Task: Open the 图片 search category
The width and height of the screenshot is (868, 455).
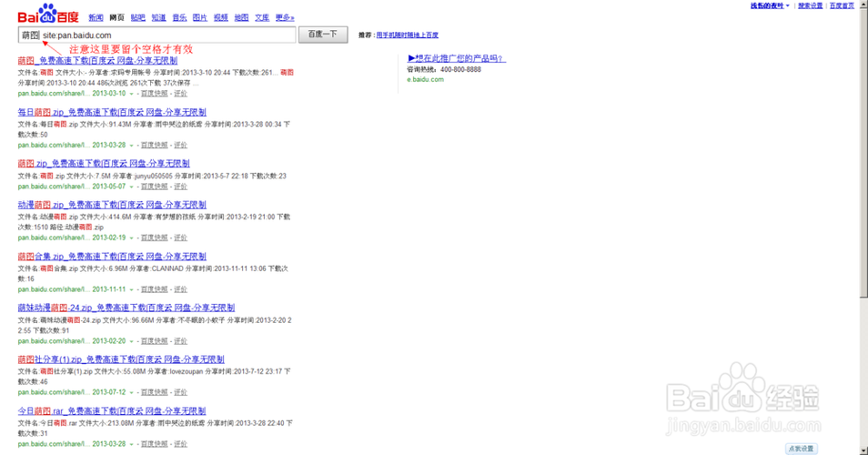Action: (x=200, y=17)
